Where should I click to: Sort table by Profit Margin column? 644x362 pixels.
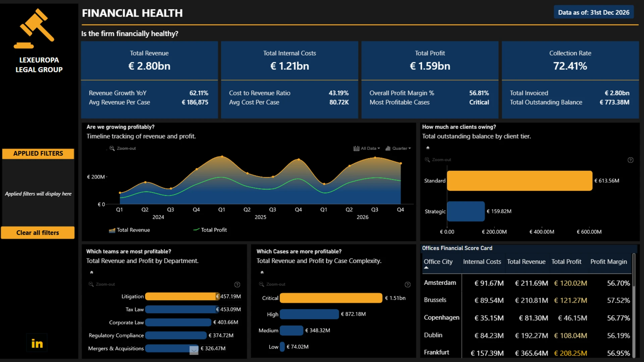pyautogui.click(x=608, y=262)
